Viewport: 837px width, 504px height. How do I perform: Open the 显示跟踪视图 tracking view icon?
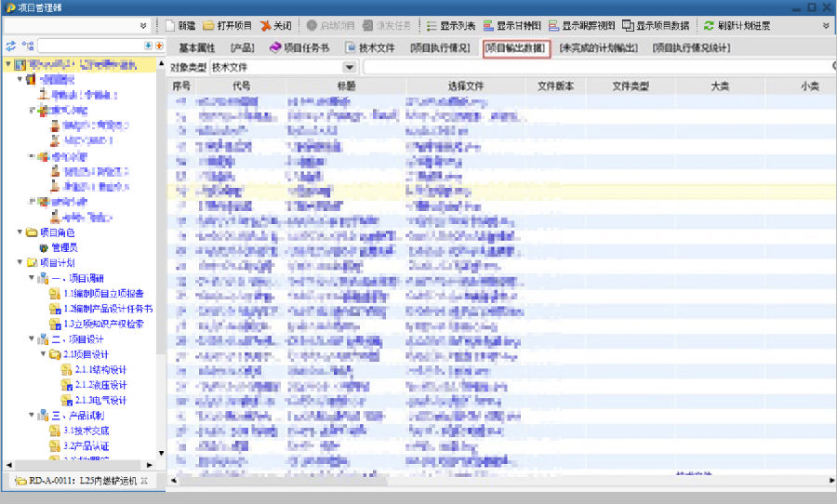click(553, 26)
